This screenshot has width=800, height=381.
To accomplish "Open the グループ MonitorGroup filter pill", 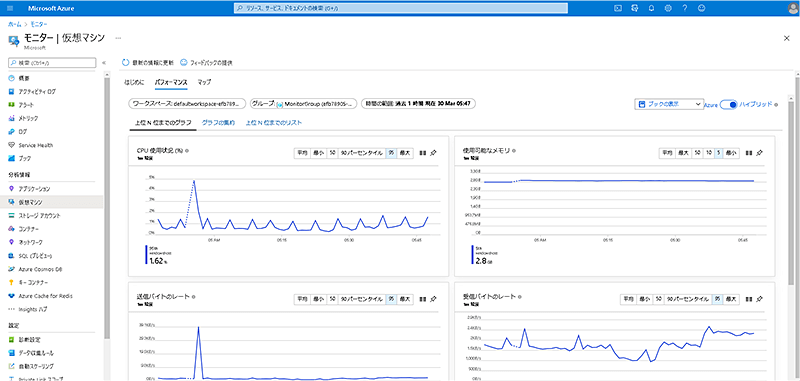I will click(304, 104).
